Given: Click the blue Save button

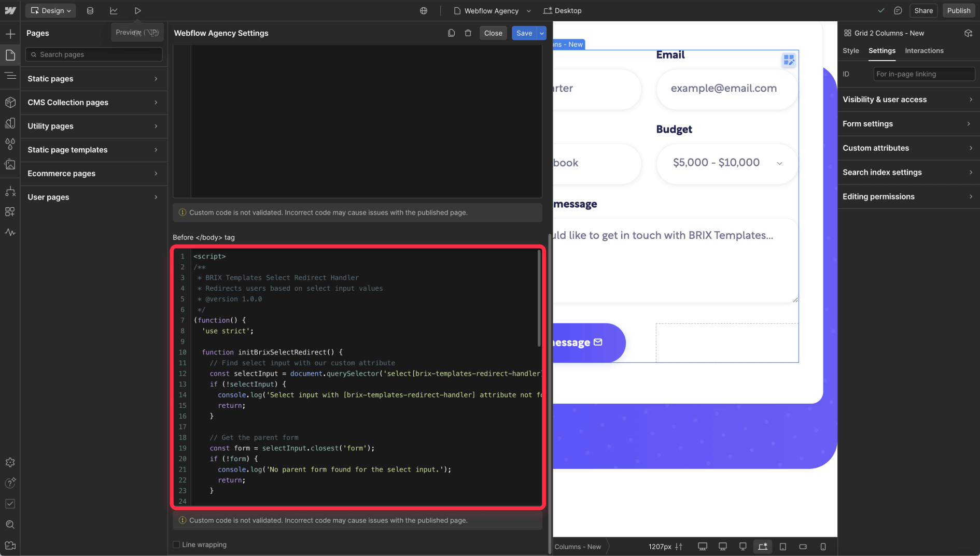Looking at the screenshot, I should coord(524,33).
